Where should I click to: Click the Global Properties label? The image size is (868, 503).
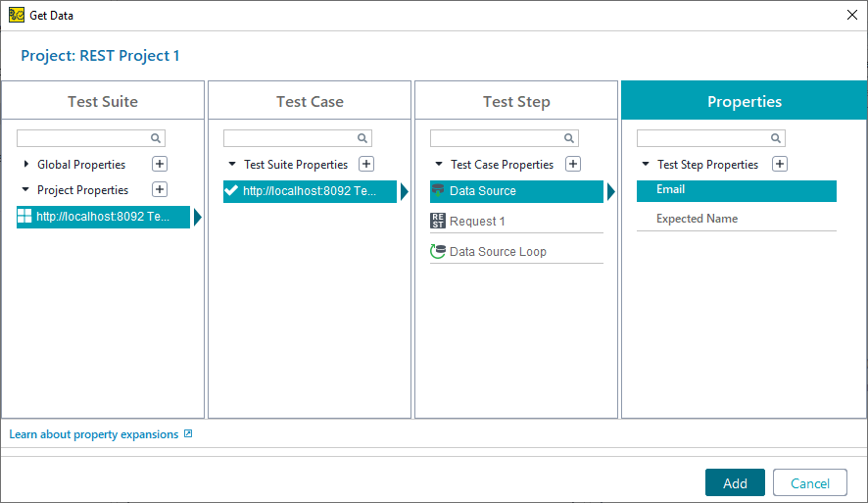[81, 165]
